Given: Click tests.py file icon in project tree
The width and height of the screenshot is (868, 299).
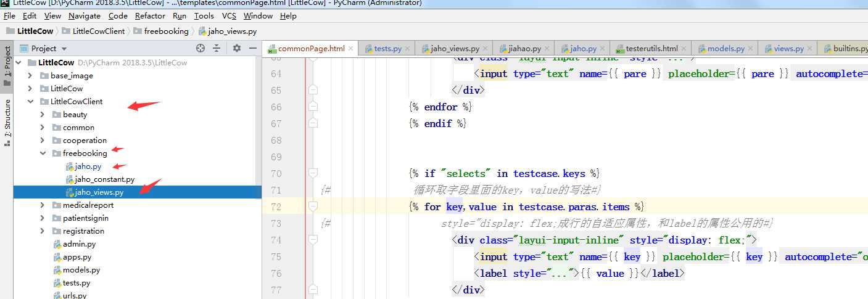Looking at the screenshot, I should (x=57, y=283).
